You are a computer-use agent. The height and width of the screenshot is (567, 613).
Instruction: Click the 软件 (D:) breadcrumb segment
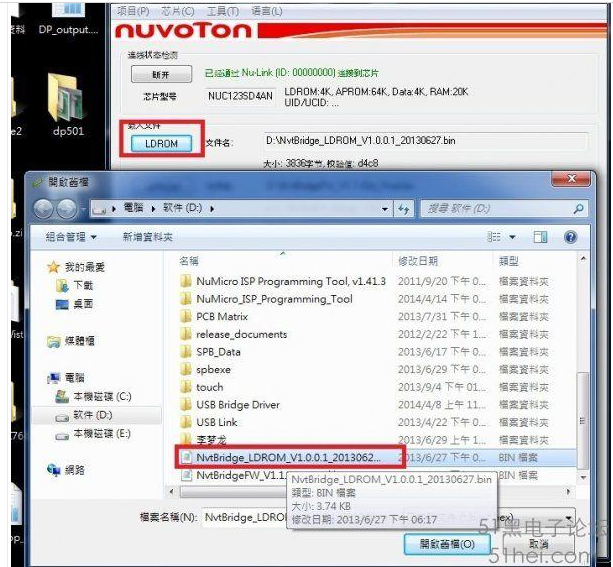[182, 208]
